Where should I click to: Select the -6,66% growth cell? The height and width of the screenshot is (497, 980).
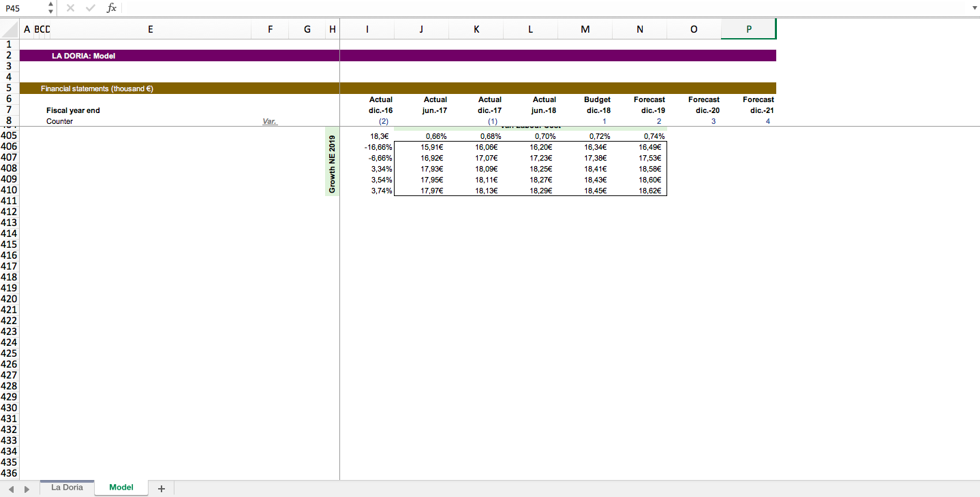point(367,157)
